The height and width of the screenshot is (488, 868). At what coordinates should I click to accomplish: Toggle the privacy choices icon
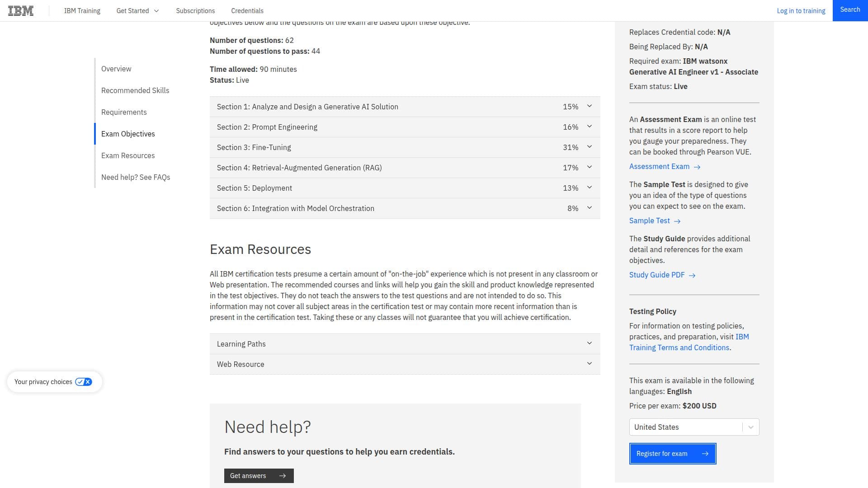click(84, 382)
